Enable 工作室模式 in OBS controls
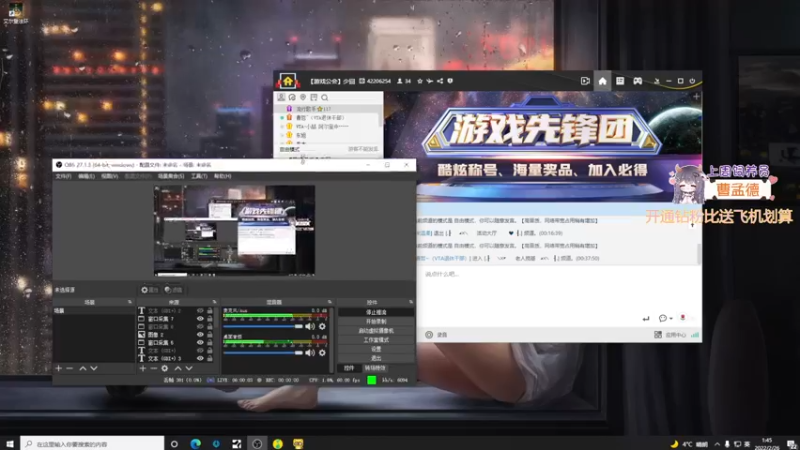The height and width of the screenshot is (450, 800). tap(376, 340)
